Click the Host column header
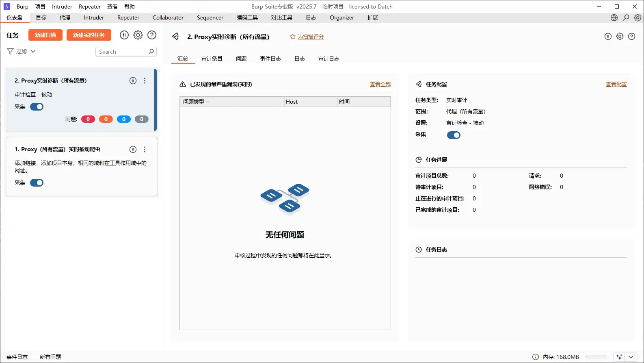The image size is (644, 363). coord(311,102)
